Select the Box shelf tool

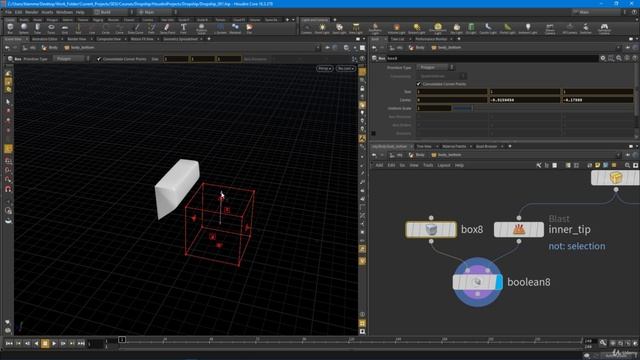(10, 28)
